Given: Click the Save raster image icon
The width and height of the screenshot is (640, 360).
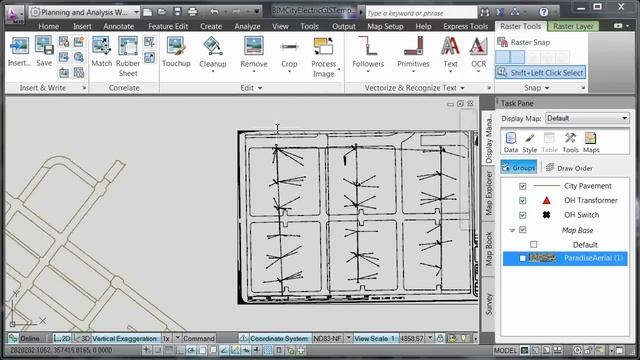Looking at the screenshot, I should [x=44, y=46].
